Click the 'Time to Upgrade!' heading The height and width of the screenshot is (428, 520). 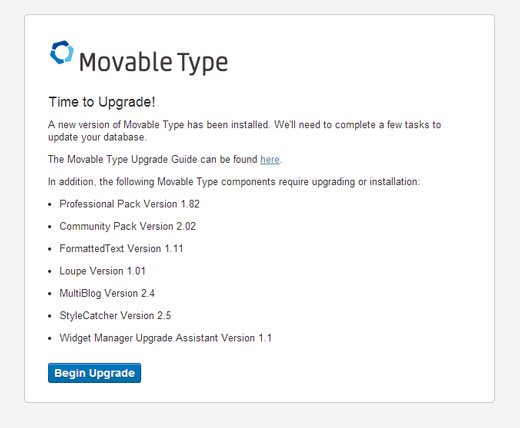[x=102, y=102]
